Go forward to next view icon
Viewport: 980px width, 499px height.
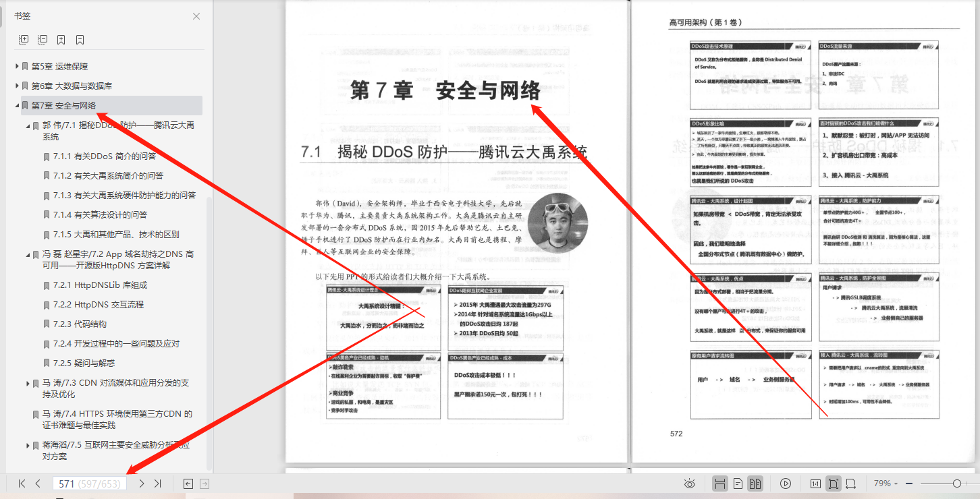point(205,483)
